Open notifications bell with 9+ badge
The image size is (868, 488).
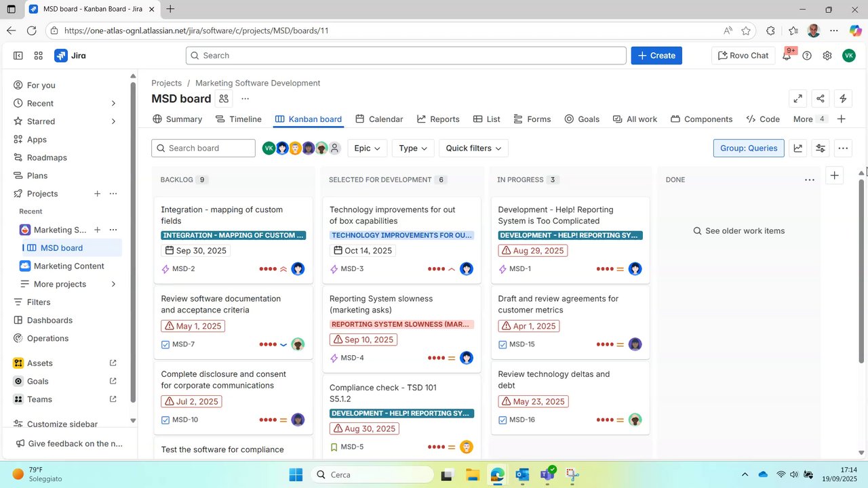[x=787, y=56]
